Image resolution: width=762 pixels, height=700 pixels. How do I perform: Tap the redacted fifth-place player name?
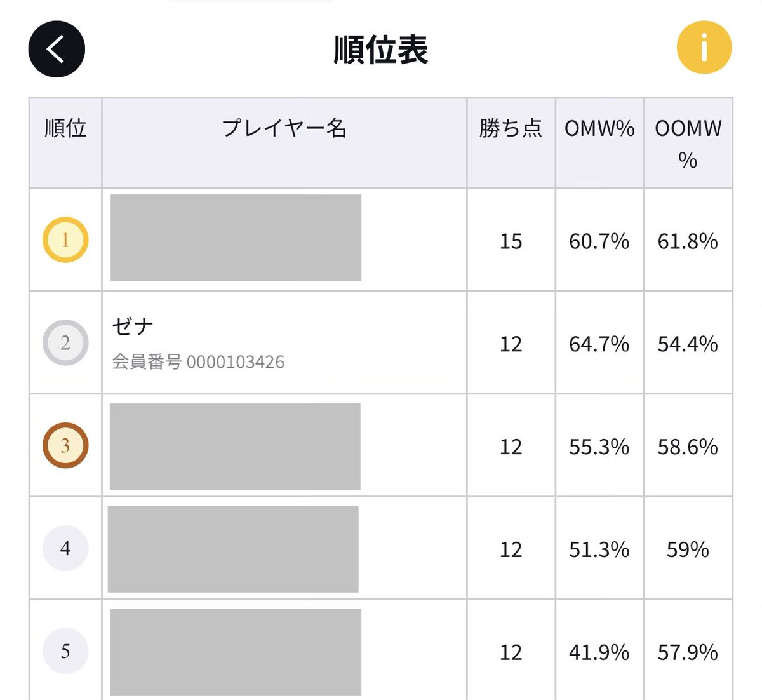(236, 652)
